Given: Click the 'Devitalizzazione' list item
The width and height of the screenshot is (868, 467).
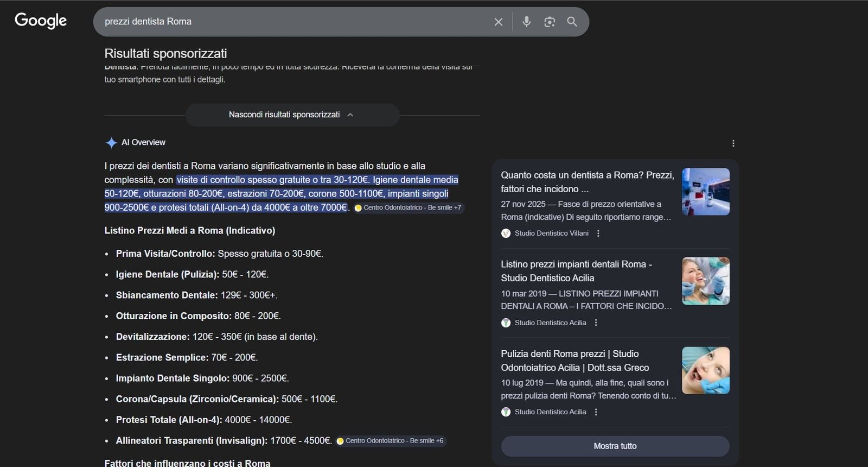Looking at the screenshot, I should pyautogui.click(x=216, y=337).
